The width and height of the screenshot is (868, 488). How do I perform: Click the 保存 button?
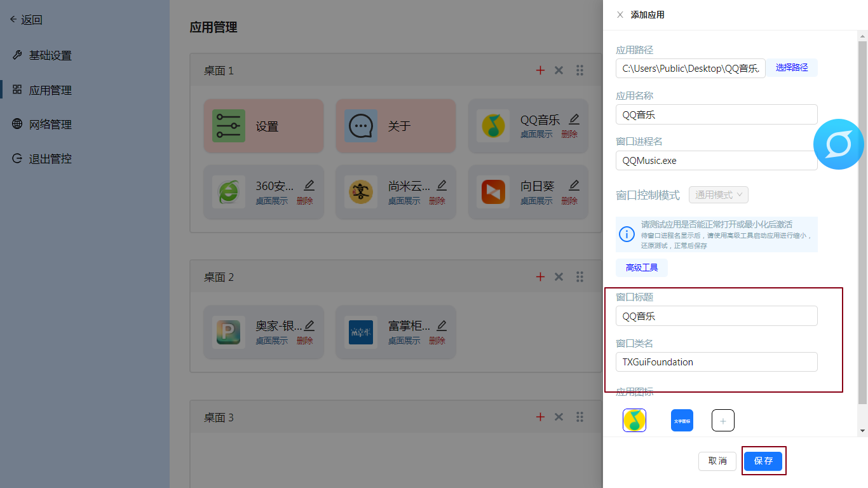763,461
